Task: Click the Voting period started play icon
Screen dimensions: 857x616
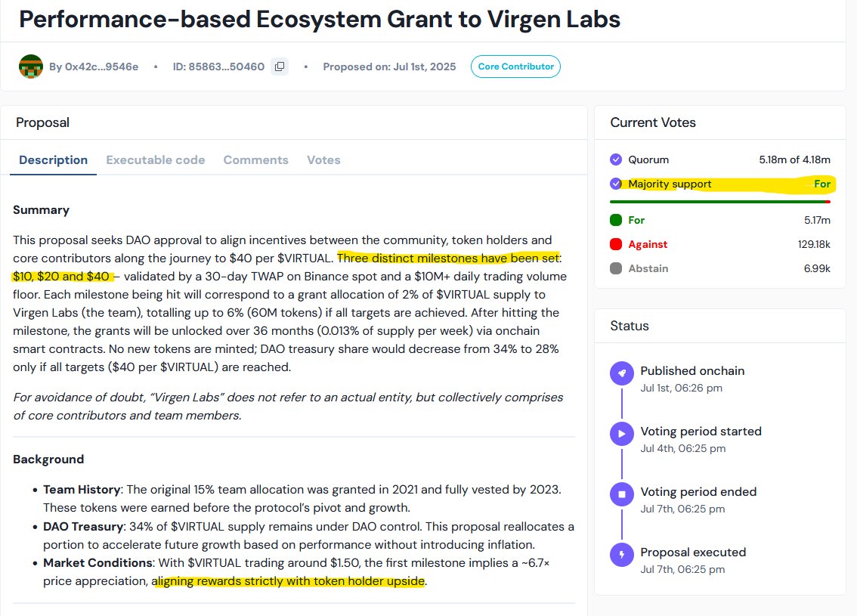Action: point(622,434)
